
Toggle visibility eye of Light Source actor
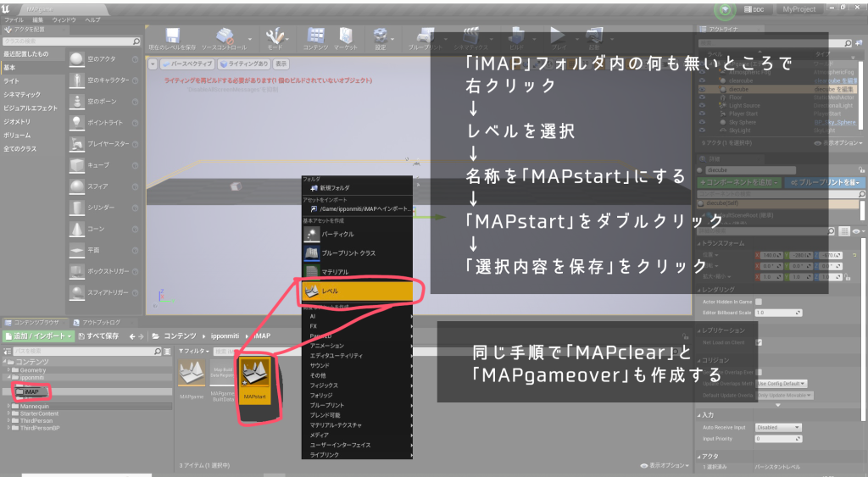pos(702,105)
